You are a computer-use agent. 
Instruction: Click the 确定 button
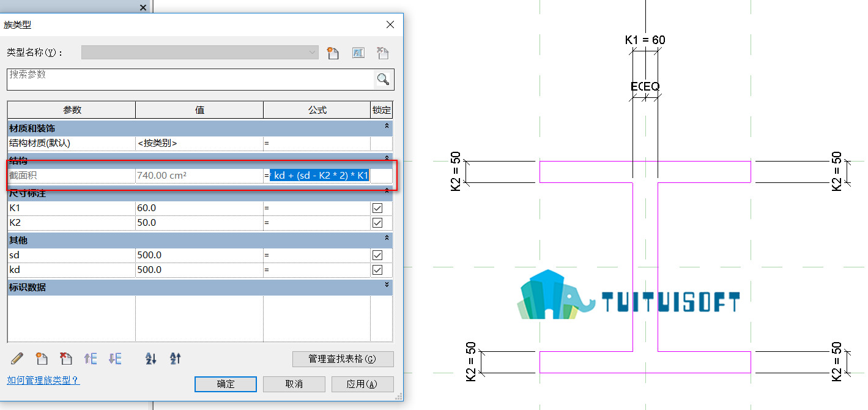click(x=226, y=384)
